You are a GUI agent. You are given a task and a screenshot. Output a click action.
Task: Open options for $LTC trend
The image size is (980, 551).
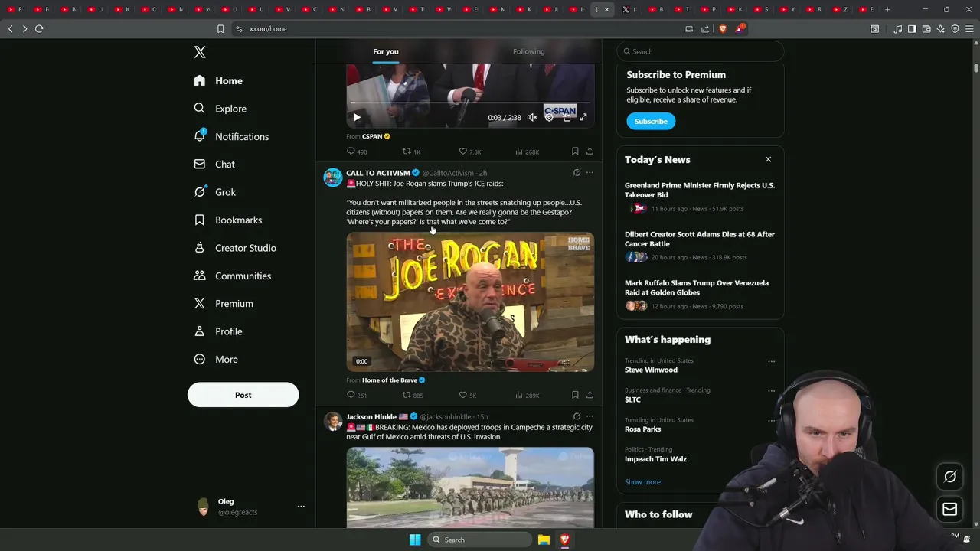pos(771,390)
